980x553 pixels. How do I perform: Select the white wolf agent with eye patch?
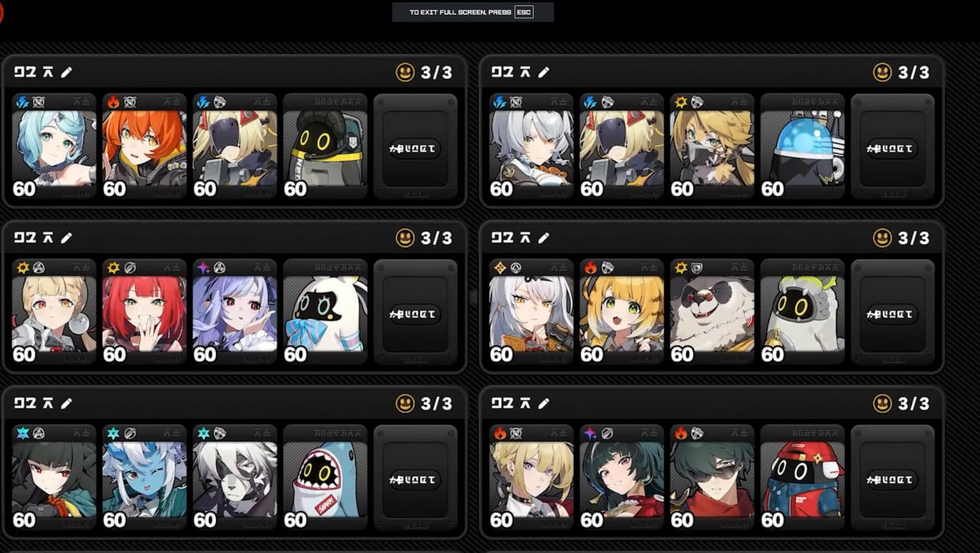(x=235, y=477)
